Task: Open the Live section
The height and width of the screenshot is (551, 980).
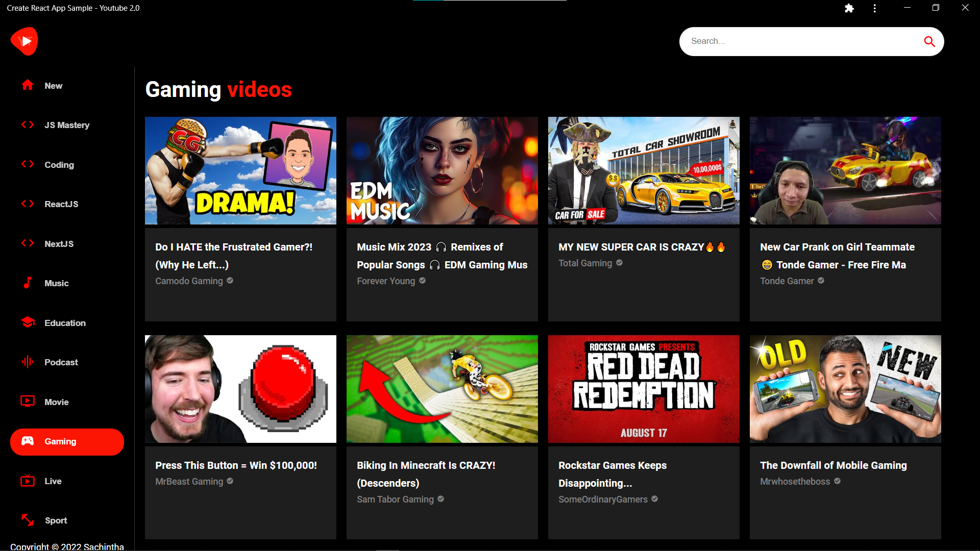Action: (27, 481)
